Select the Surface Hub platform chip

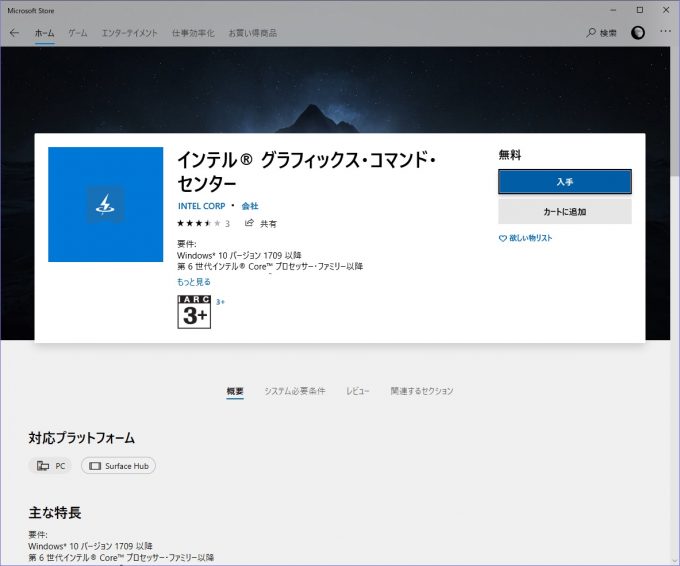coord(118,466)
